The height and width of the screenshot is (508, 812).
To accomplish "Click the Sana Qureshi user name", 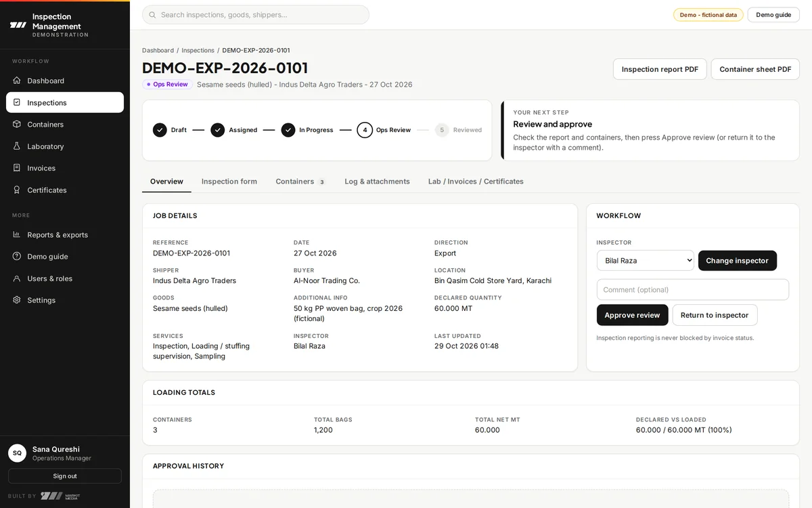I will [56, 449].
